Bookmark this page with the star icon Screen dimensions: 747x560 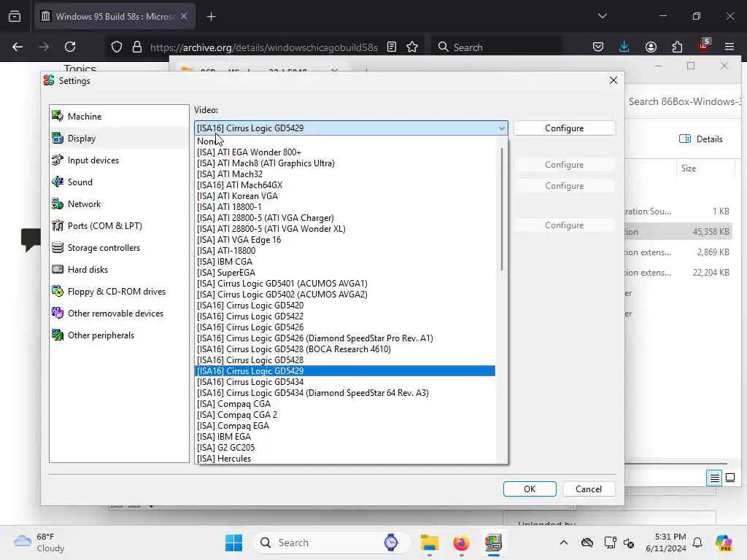(412, 47)
